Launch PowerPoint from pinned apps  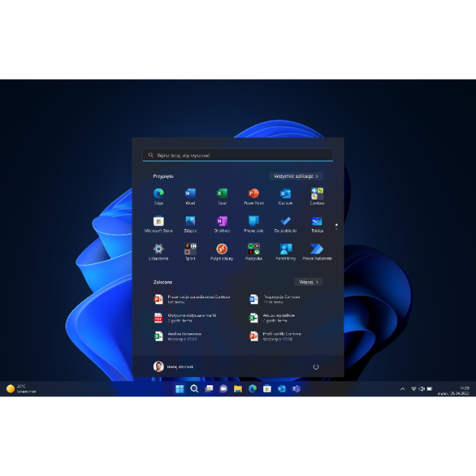(254, 194)
